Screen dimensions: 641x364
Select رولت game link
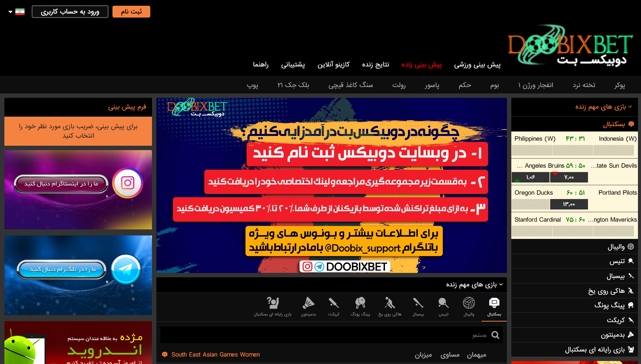pyautogui.click(x=399, y=85)
